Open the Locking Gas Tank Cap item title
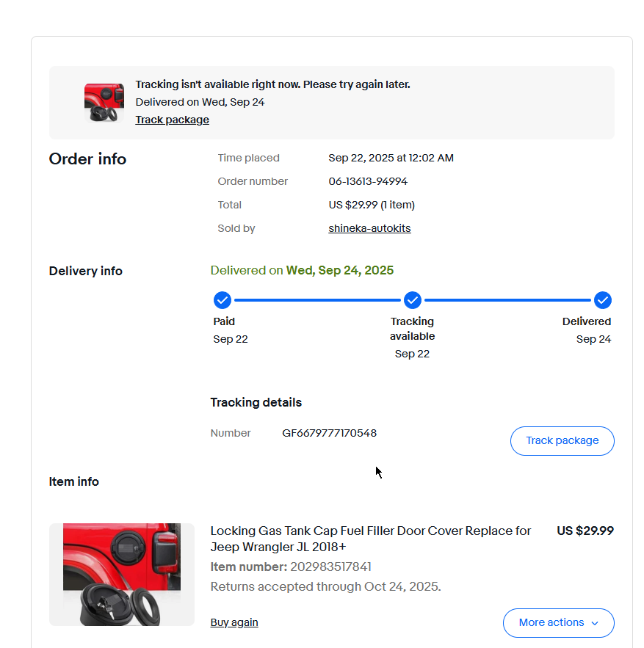This screenshot has width=644, height=648. pos(371,539)
